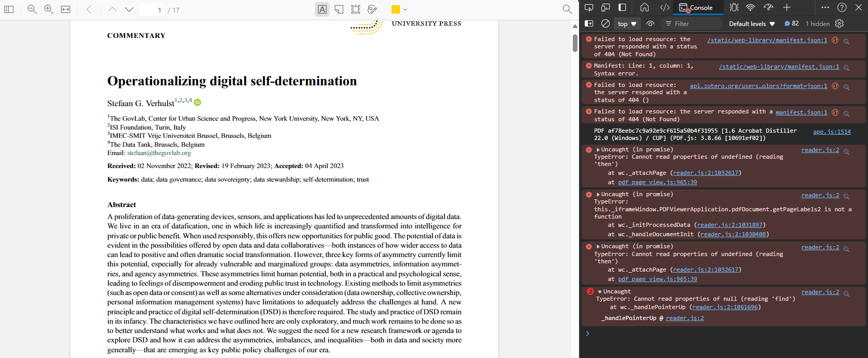This screenshot has width=868, height=358.
Task: Click the PDF vertical scrollbar thumb
Action: pyautogui.click(x=575, y=43)
